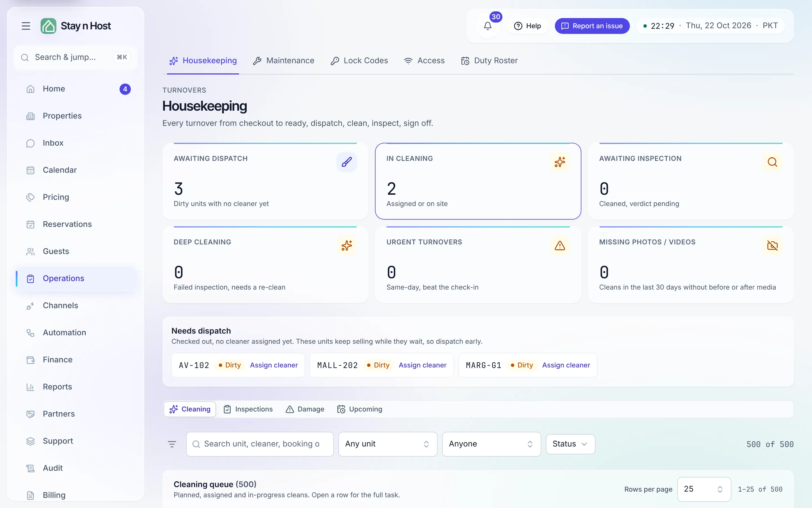Open the Duty Roster tab
The width and height of the screenshot is (812, 508).
click(x=489, y=61)
